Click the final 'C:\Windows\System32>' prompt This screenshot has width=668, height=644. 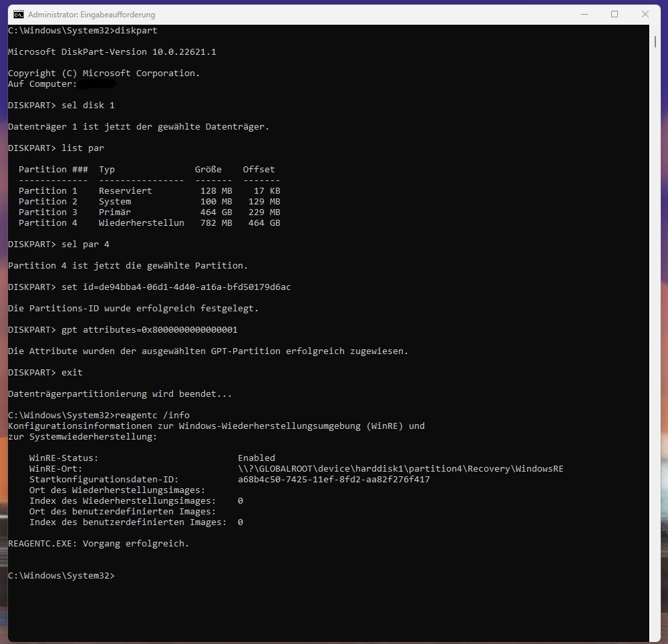click(x=61, y=575)
